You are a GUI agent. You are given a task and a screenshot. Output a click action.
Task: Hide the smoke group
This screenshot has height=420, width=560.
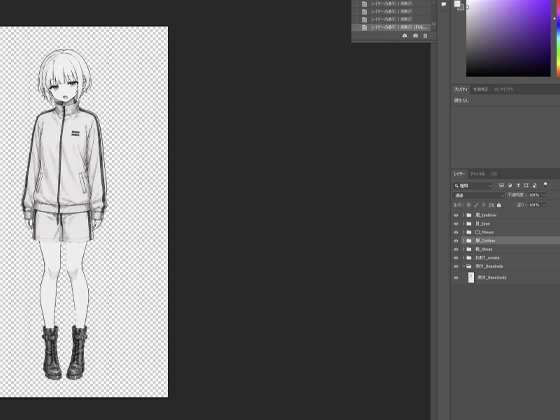pyautogui.click(x=456, y=258)
